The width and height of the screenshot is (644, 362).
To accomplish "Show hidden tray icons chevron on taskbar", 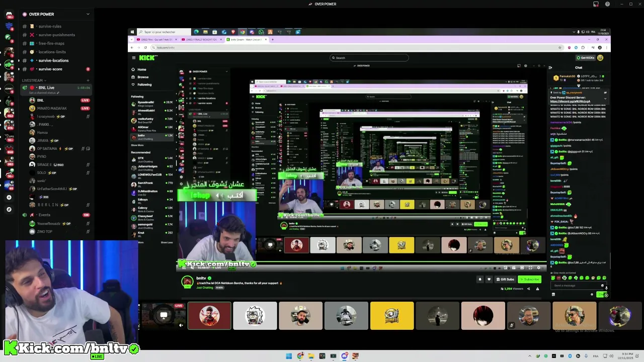I will tap(529, 356).
